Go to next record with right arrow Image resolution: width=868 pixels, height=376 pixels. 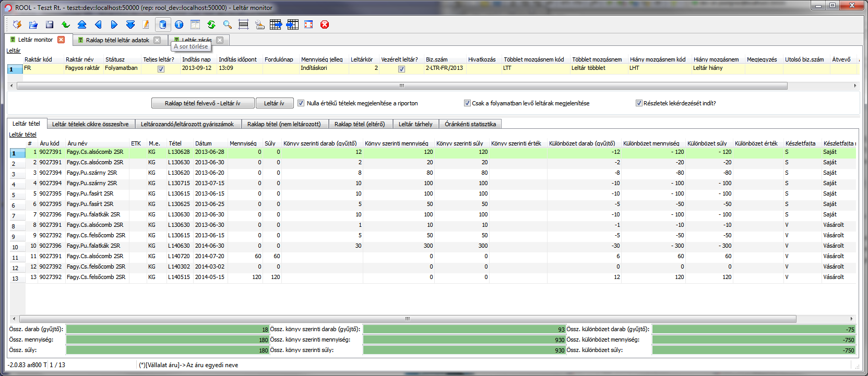pyautogui.click(x=114, y=25)
